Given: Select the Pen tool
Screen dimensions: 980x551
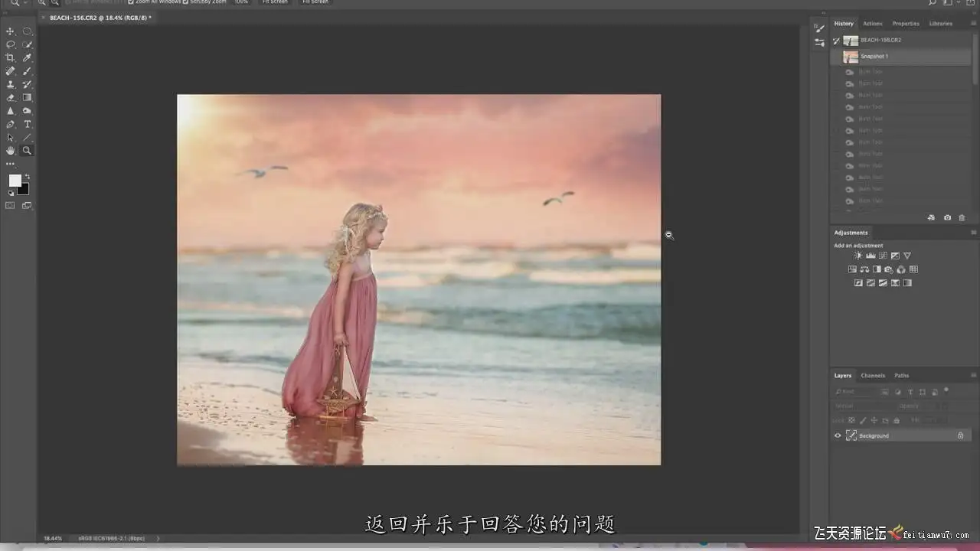Looking at the screenshot, I should pos(11,124).
